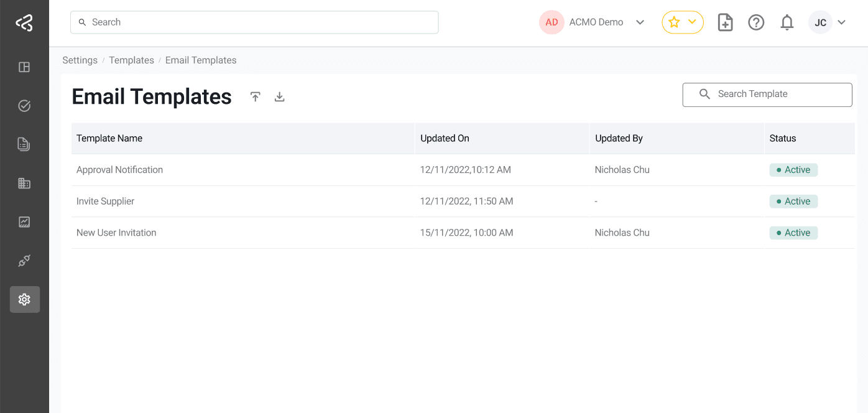868x413 pixels.
Task: Open the documents icon in sidebar
Action: [x=24, y=144]
